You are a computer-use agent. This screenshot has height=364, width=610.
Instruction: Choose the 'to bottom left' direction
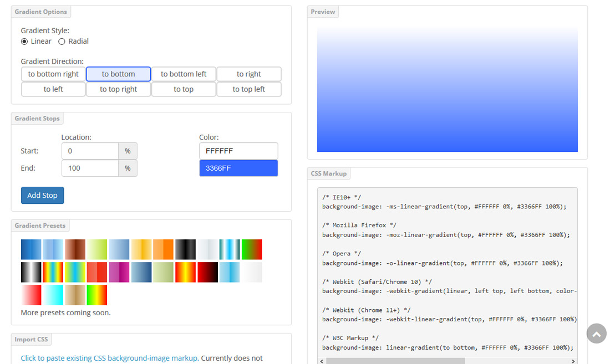(184, 74)
